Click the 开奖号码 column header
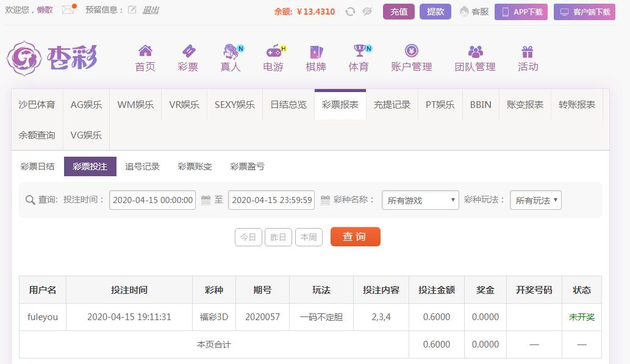 534,290
